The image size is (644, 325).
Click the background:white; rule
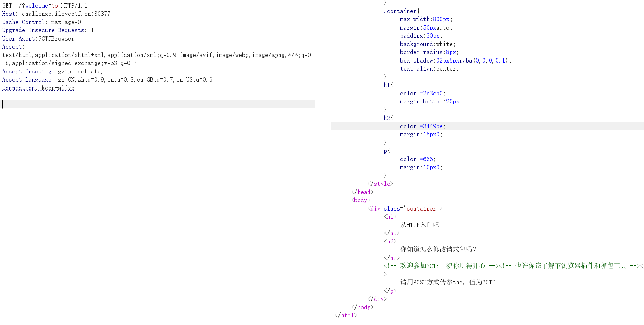428,44
